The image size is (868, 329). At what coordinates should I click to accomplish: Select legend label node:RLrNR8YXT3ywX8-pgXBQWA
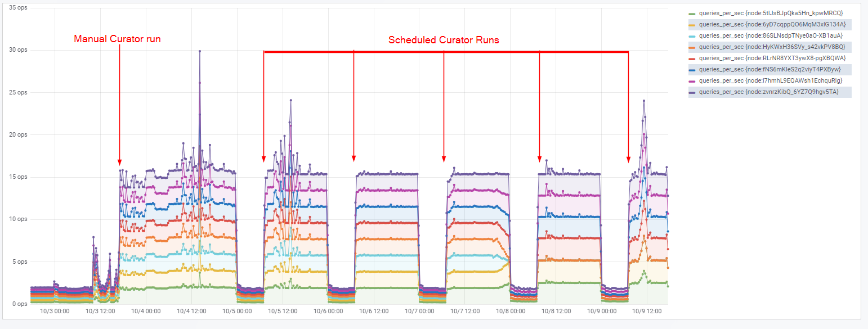click(772, 58)
